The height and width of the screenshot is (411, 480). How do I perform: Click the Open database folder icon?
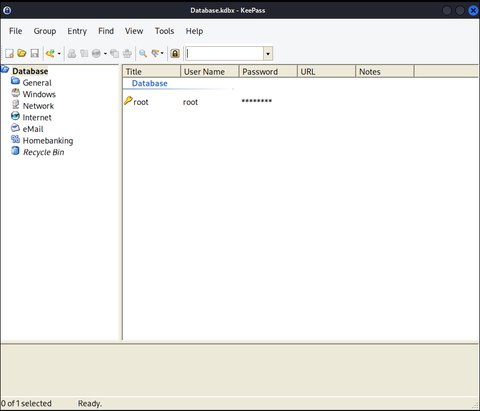[22, 53]
